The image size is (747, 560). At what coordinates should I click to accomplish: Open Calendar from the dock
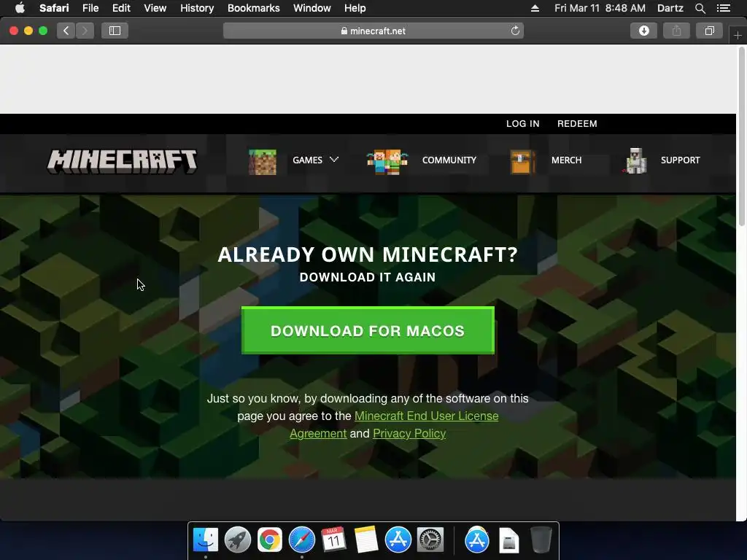[x=333, y=540]
